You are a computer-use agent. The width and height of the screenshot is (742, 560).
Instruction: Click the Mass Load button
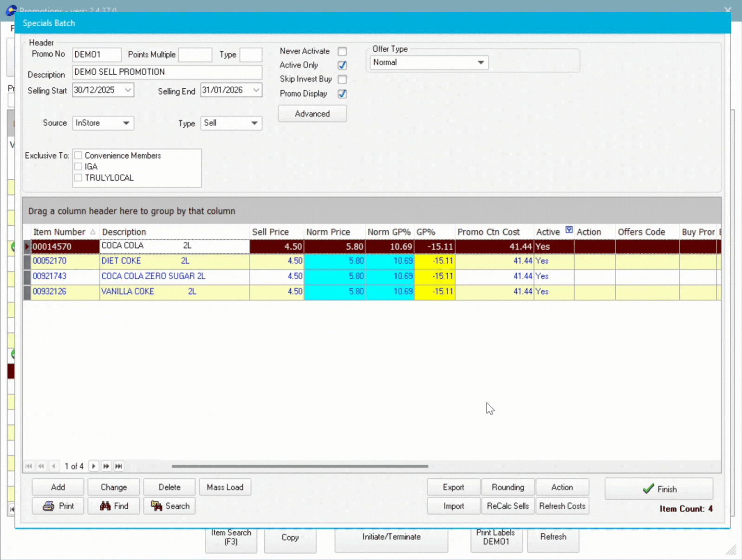click(x=225, y=487)
